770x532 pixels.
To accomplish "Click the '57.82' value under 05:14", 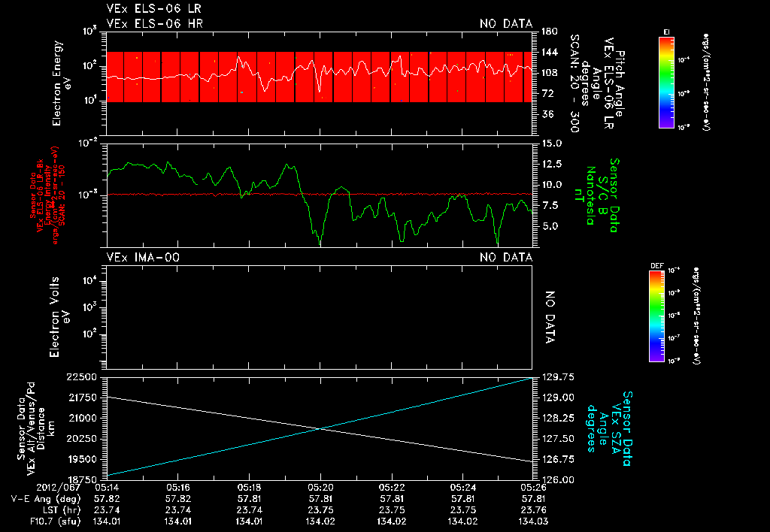I will pos(106,499).
